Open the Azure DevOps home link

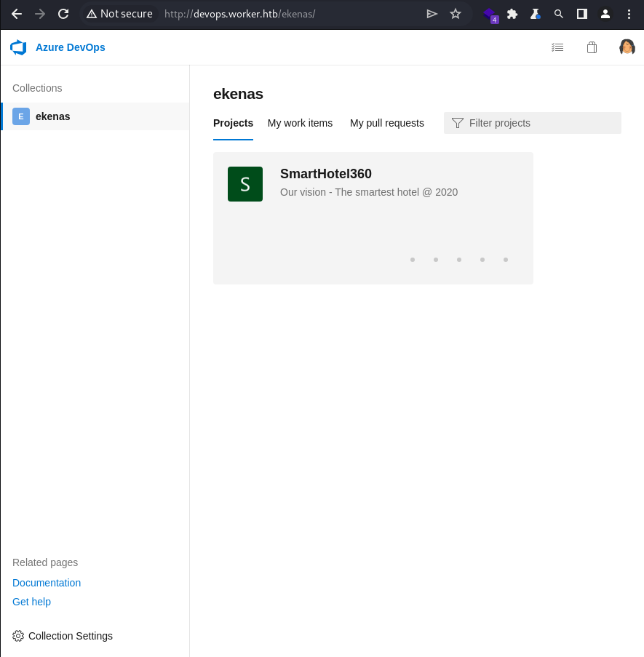coord(71,47)
